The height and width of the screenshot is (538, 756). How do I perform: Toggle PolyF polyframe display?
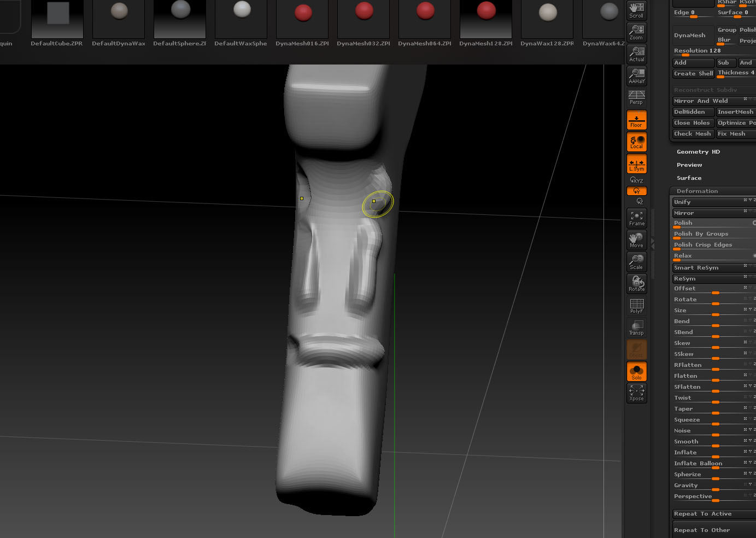coord(637,306)
